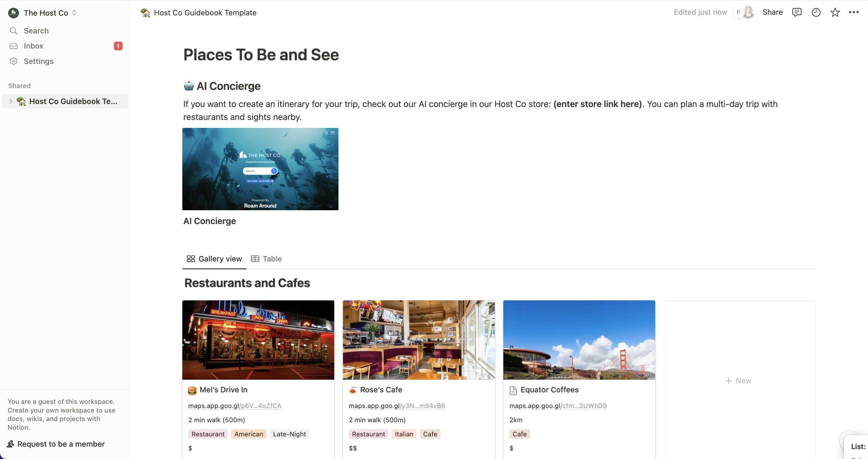The height and width of the screenshot is (459, 868).
Task: Open the page options ellipsis menu
Action: [x=854, y=12]
